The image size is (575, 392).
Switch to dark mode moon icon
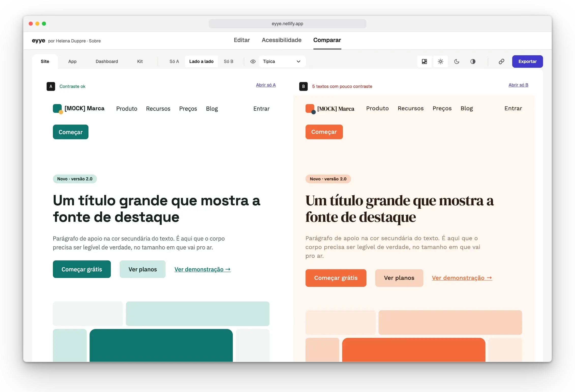[457, 61]
